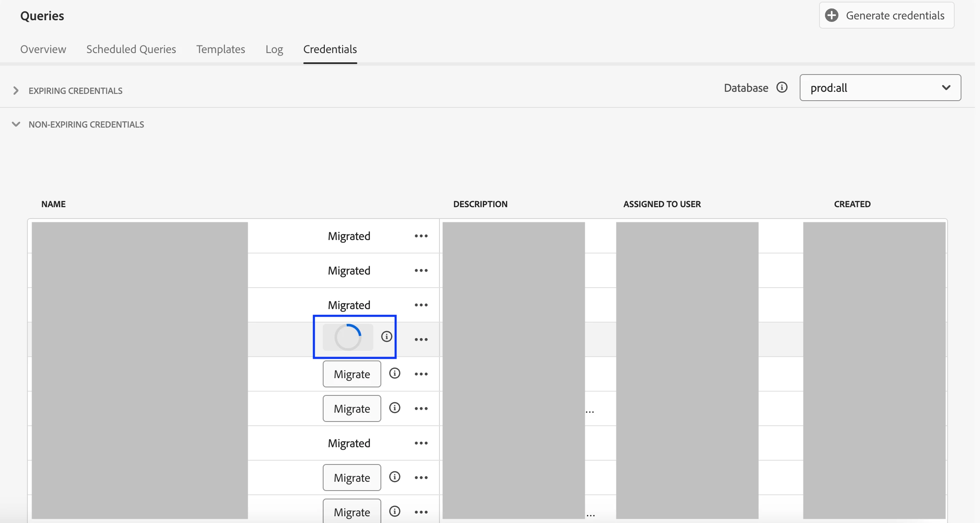Open more-options menu on third Migrated row
980x523 pixels.
pyautogui.click(x=421, y=305)
